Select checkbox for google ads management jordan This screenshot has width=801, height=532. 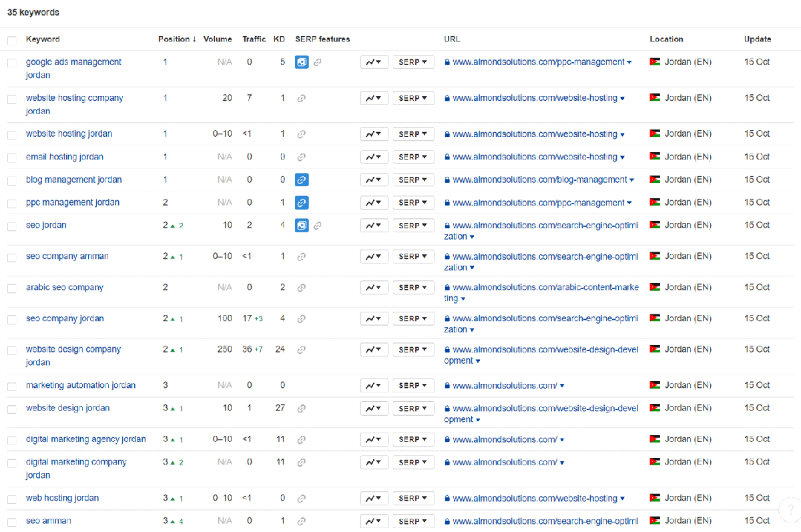[12, 63]
